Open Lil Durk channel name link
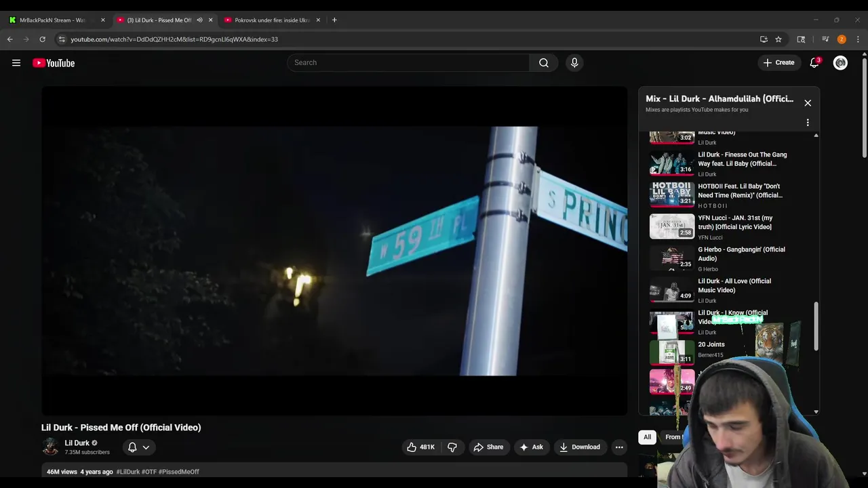 point(77,443)
